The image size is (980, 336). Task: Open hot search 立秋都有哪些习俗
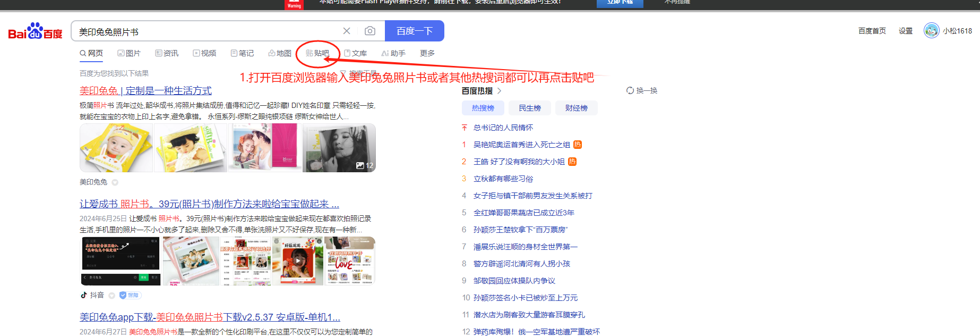click(x=503, y=179)
